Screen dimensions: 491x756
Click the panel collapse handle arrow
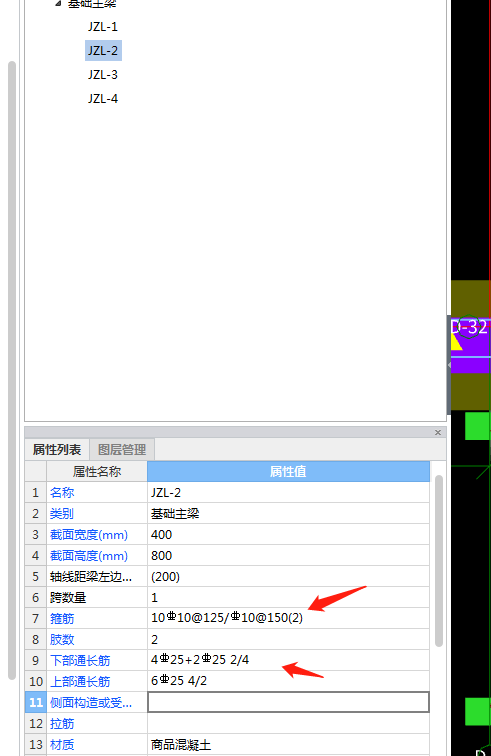[x=449, y=365]
